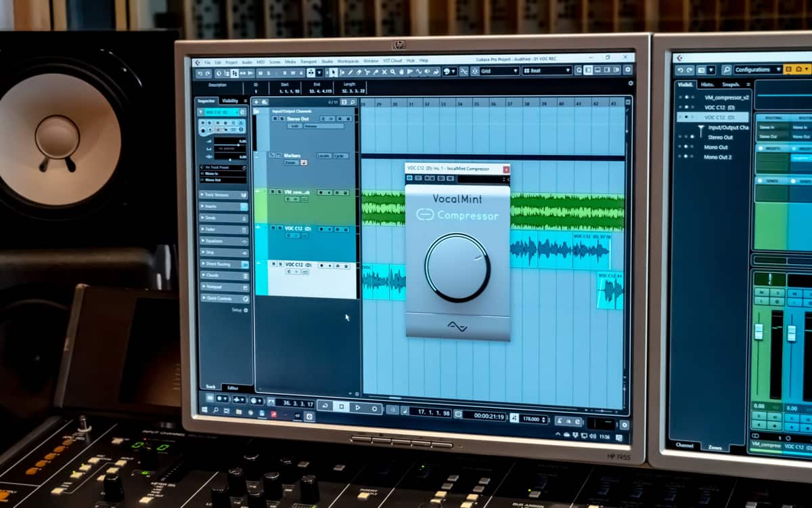Toggle visibility dot for Mono Out 2
Screen dimensions: 812x508
(x=685, y=156)
